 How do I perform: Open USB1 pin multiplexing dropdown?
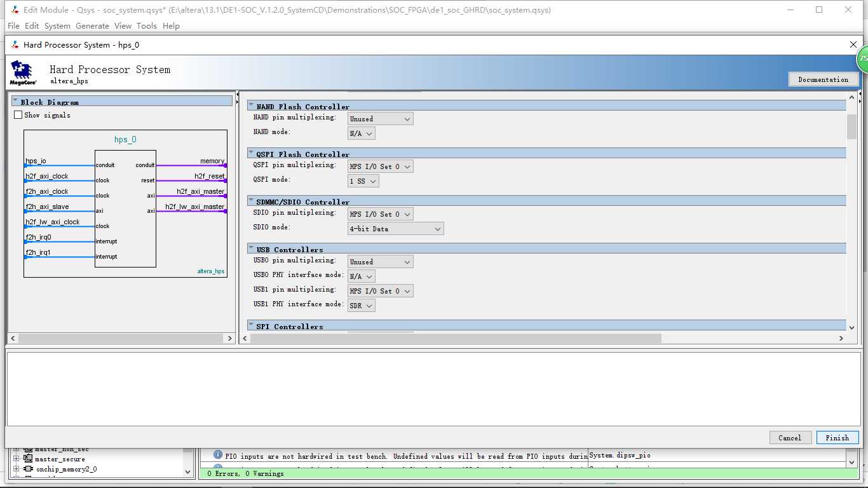click(x=380, y=291)
